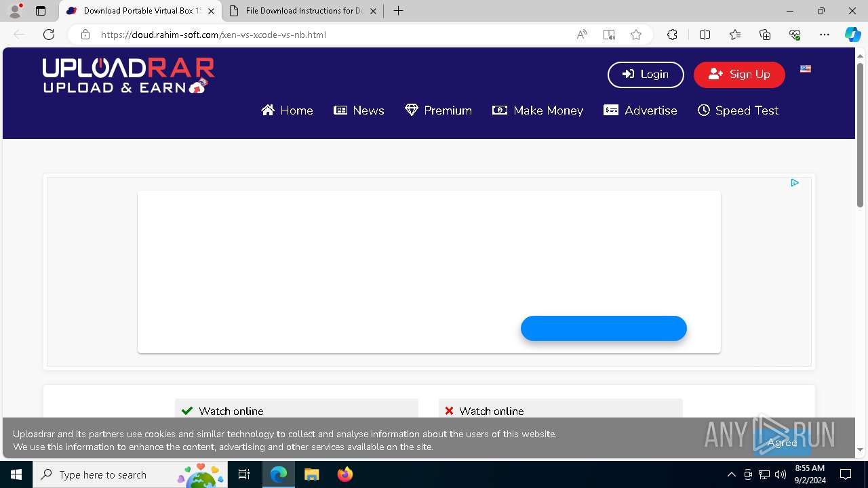Go to Home menu item
Screen dimensions: 868x488
coord(287,110)
